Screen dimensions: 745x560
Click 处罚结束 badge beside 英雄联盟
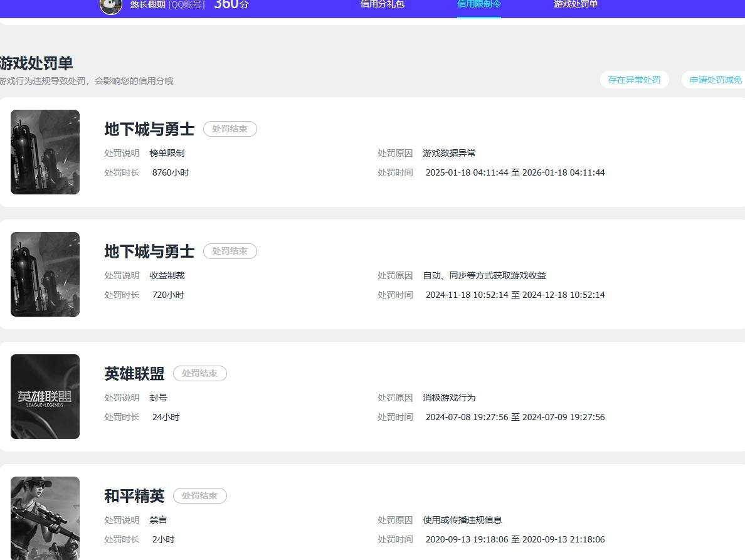click(200, 373)
